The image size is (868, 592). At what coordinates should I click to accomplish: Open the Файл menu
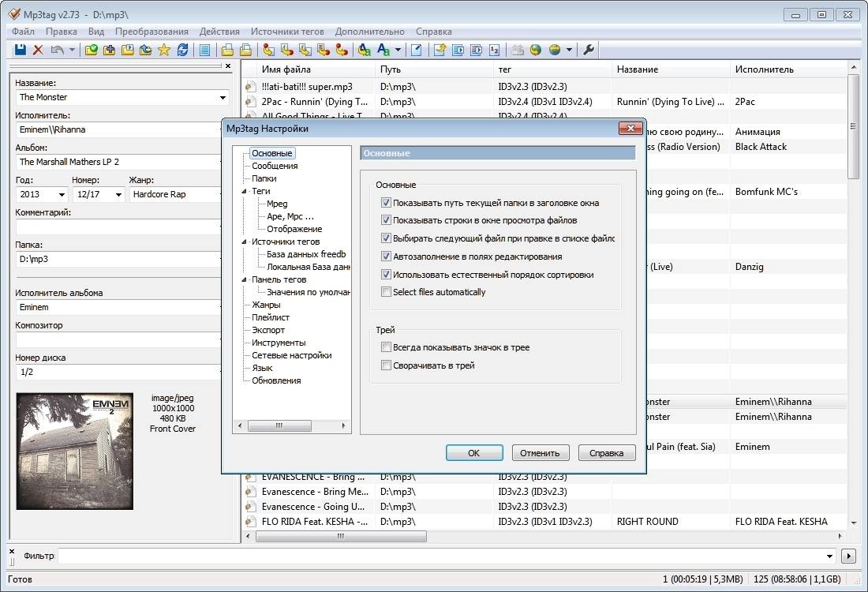(23, 32)
